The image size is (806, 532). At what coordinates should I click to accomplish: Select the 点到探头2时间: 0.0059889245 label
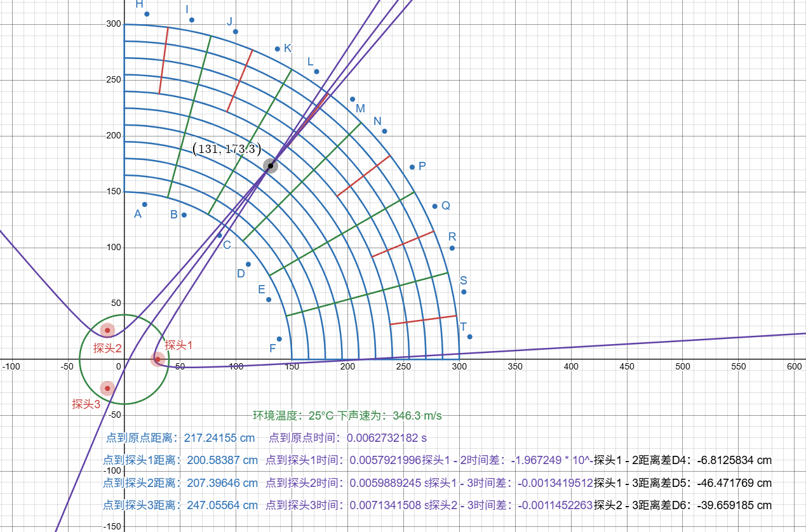pos(347,483)
